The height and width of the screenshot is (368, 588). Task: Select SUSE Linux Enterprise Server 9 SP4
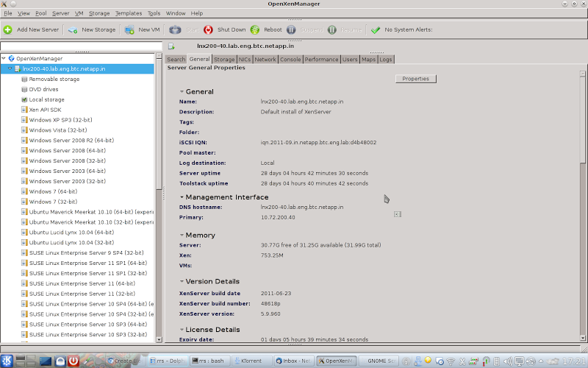coord(86,252)
